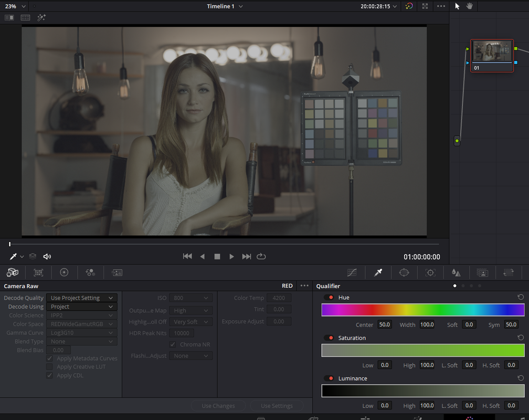Open the Color Match palette icon

[38, 272]
